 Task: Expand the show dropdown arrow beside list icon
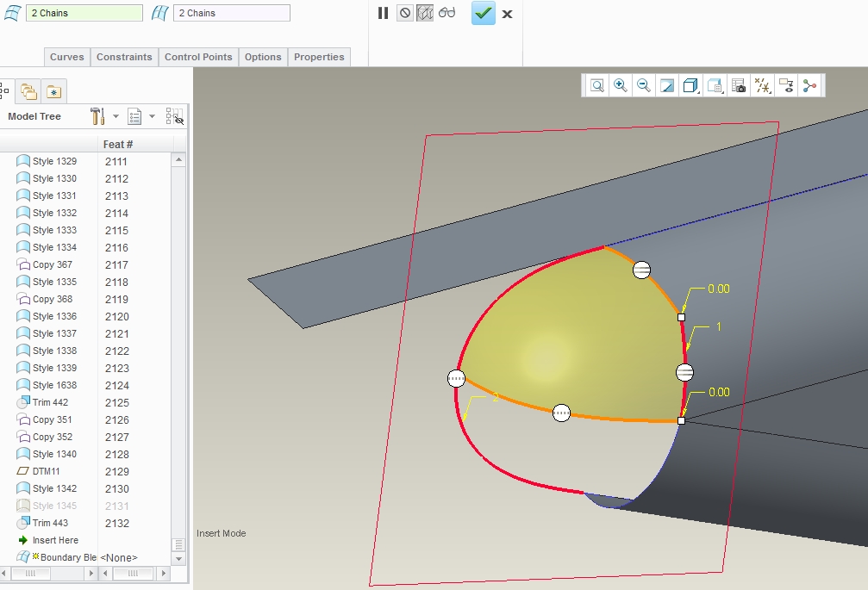coord(153,116)
